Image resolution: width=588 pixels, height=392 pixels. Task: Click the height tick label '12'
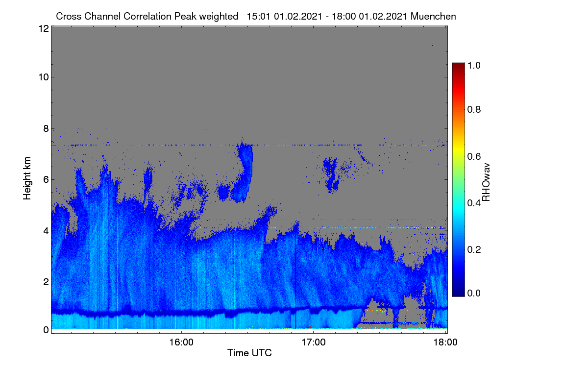tap(43, 28)
